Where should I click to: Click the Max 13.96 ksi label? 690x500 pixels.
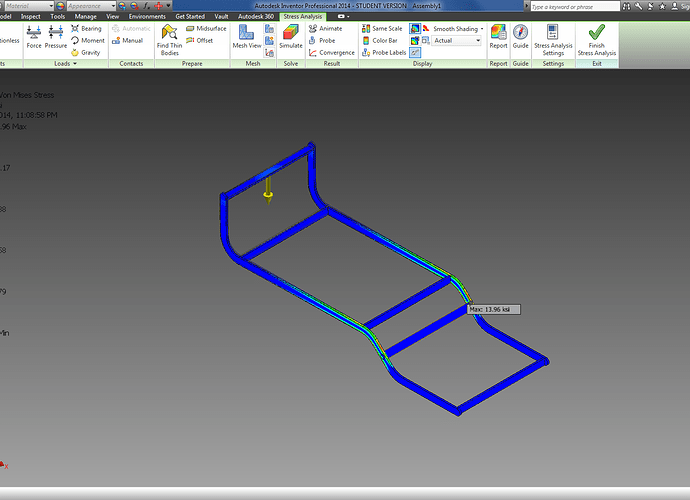(x=494, y=309)
